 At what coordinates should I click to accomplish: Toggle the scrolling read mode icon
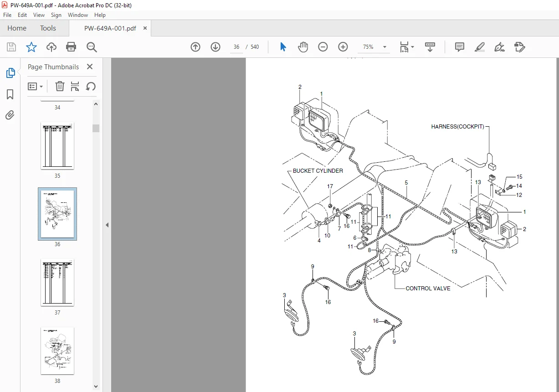[430, 47]
